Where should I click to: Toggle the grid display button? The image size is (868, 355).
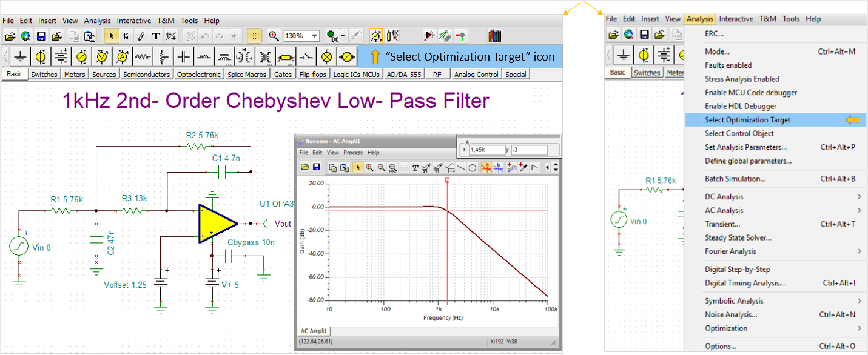(x=255, y=36)
